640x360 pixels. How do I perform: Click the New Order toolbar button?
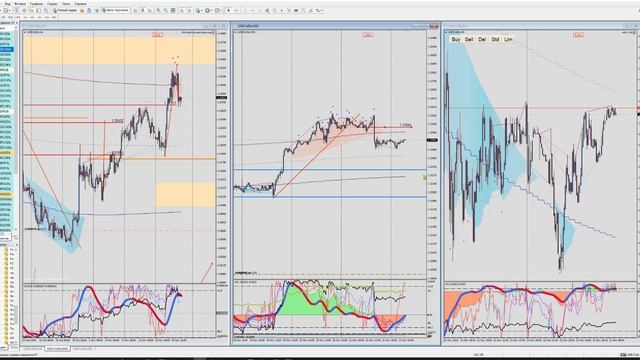click(x=64, y=10)
